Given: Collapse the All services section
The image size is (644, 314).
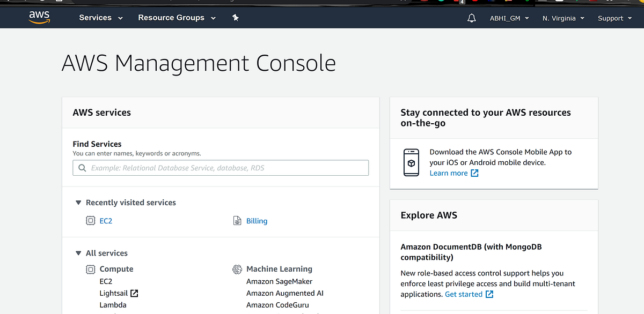Looking at the screenshot, I should (x=78, y=253).
